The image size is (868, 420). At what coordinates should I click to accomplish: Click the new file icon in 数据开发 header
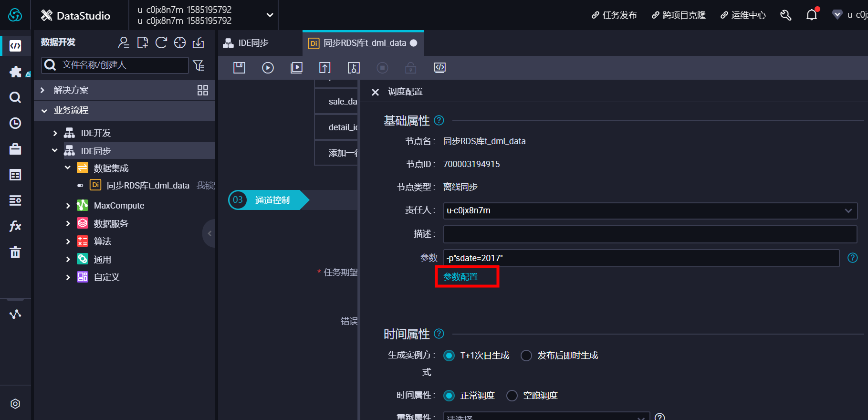click(142, 42)
